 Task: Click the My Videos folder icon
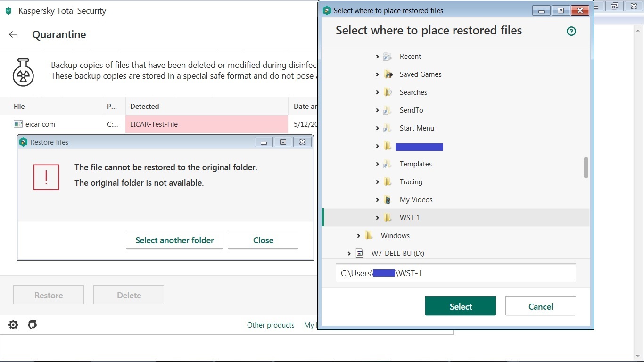click(x=388, y=200)
